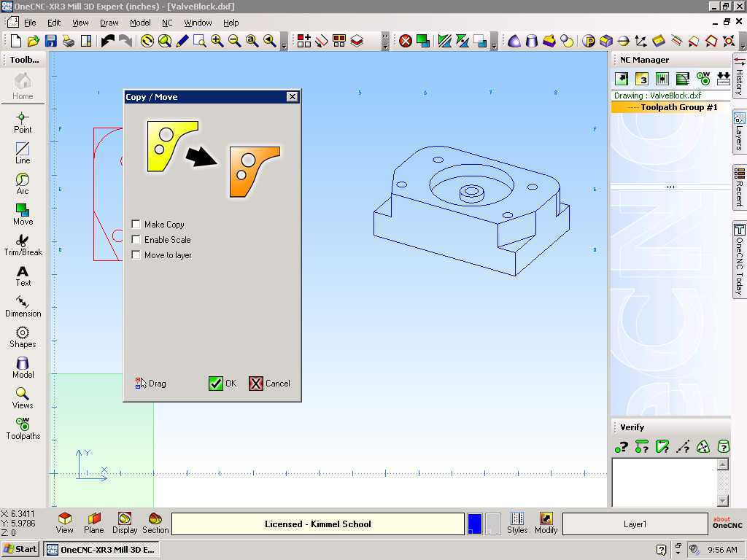Select the Arc tool in the toolbox
747x560 pixels.
pos(23,184)
